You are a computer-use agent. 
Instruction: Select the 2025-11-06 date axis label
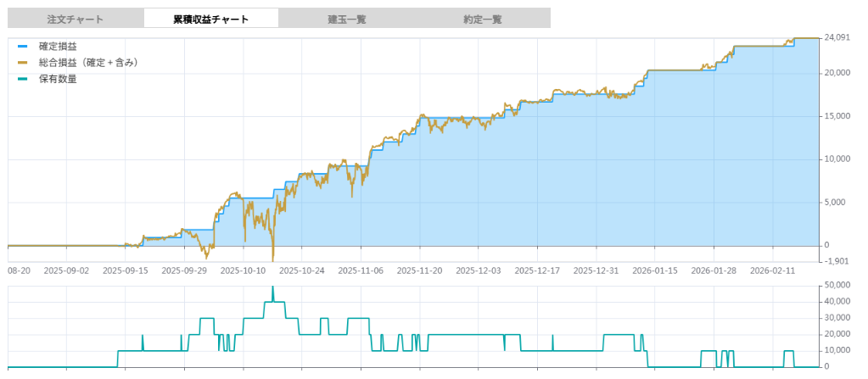(361, 271)
